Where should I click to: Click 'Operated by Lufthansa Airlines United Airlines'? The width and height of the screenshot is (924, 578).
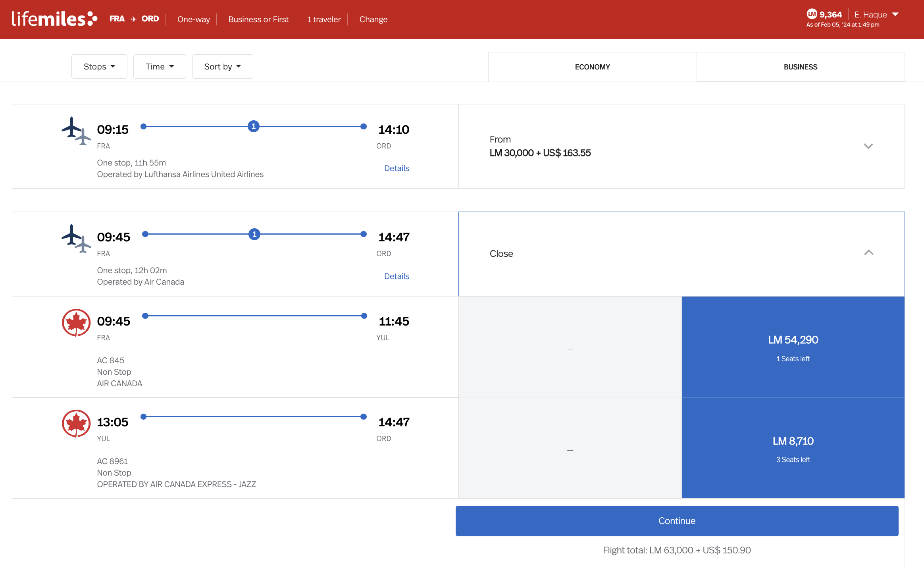click(180, 174)
